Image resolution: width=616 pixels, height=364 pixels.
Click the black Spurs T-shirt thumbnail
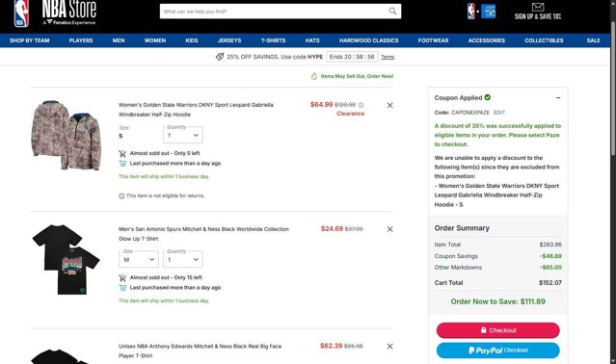coord(66,259)
